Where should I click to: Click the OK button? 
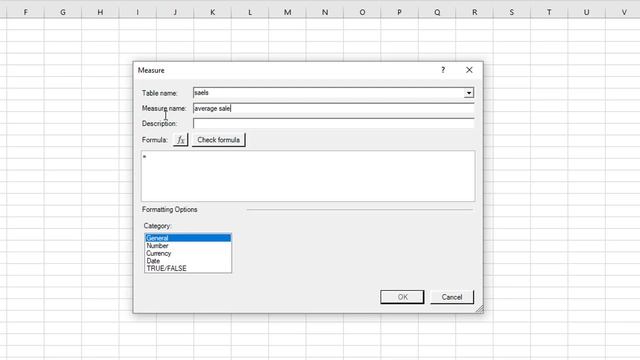(x=402, y=297)
